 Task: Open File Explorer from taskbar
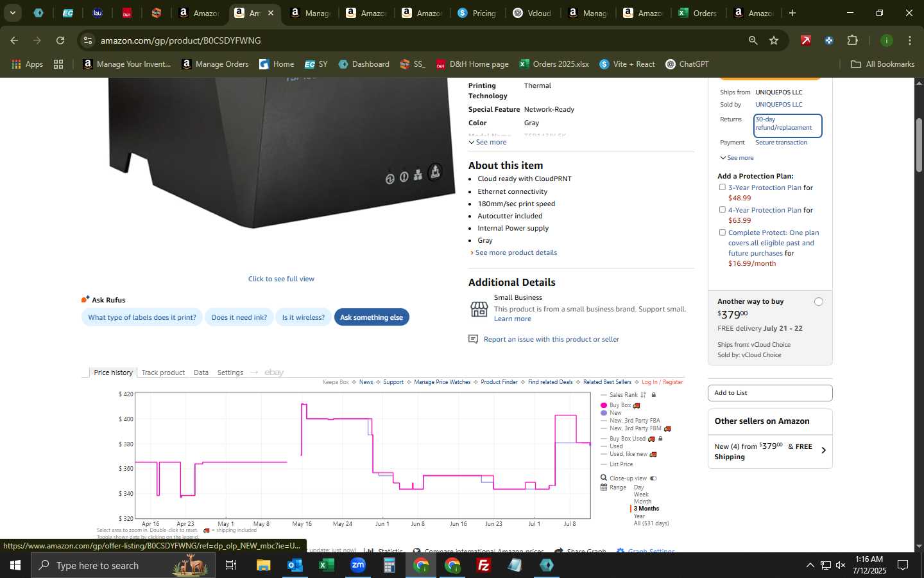263,565
